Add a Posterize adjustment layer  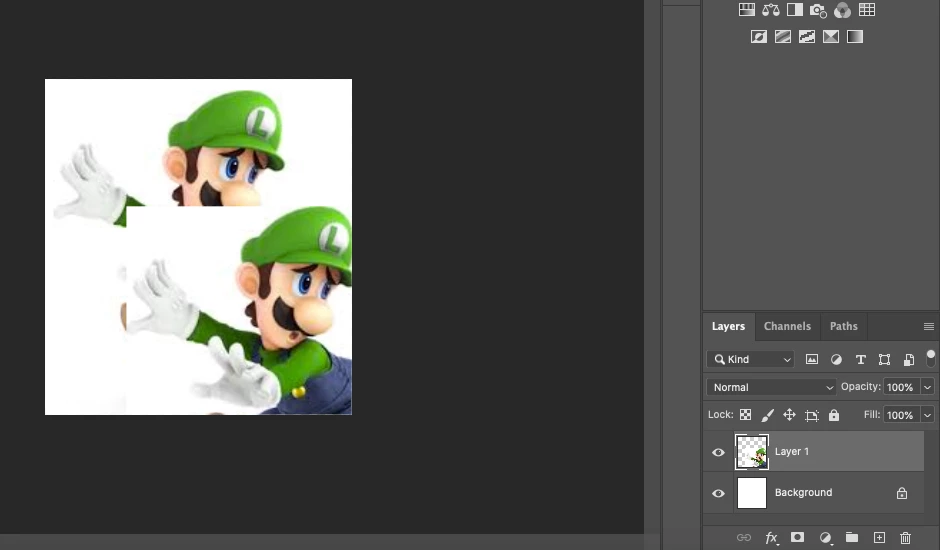tap(782, 37)
